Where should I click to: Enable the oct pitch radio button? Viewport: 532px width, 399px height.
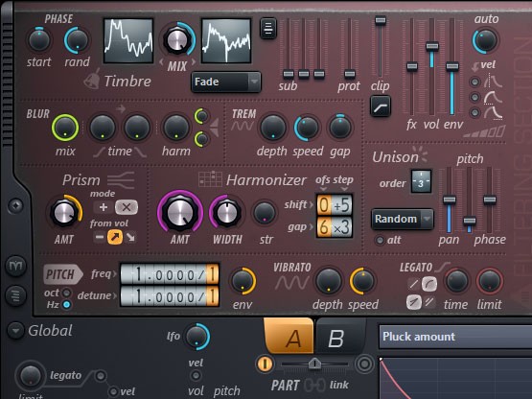[67, 293]
